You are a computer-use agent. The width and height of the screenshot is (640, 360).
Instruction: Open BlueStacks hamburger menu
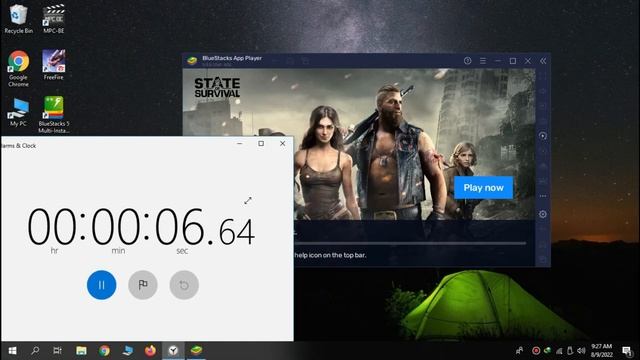[x=483, y=61]
